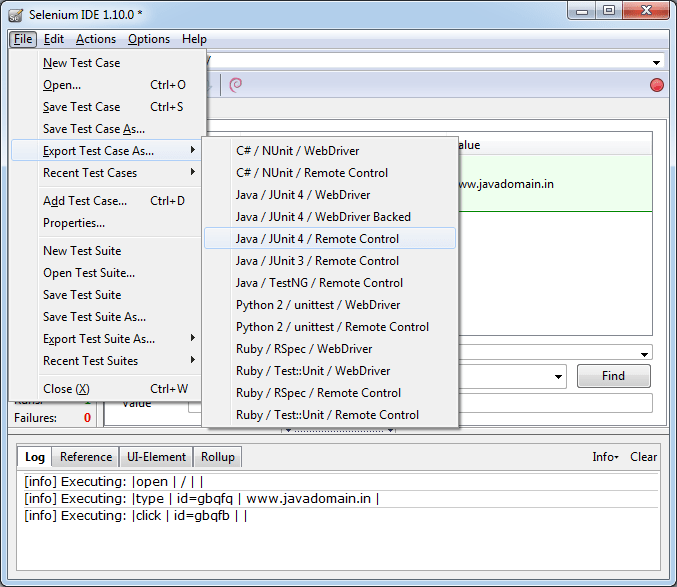Click the red record button

point(656,85)
